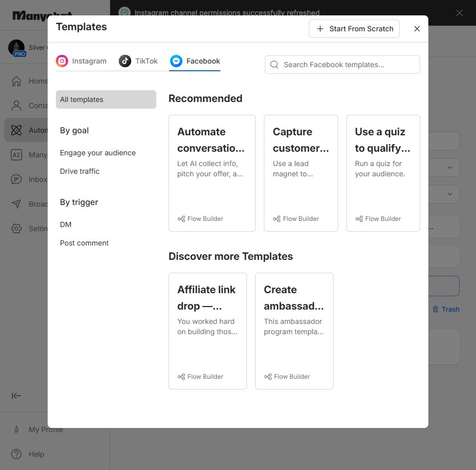Open My Profile in the sidebar
This screenshot has width=476, height=470.
(x=37, y=430)
